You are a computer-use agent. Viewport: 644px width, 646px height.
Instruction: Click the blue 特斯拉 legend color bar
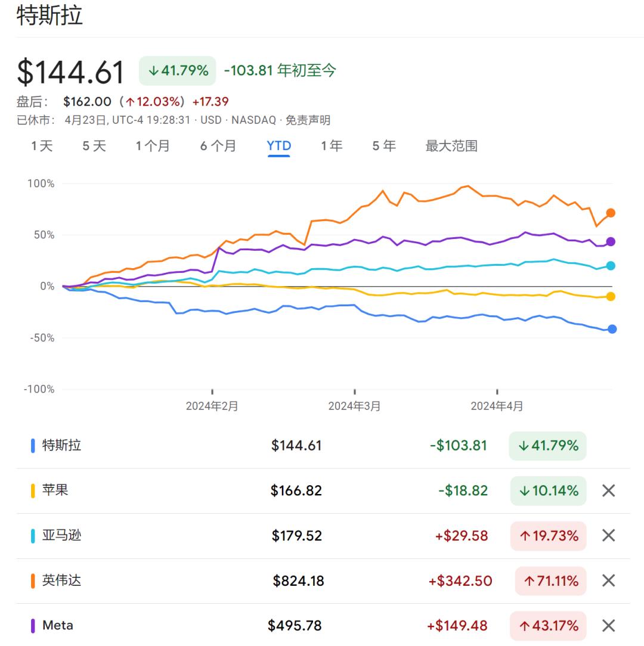33,445
